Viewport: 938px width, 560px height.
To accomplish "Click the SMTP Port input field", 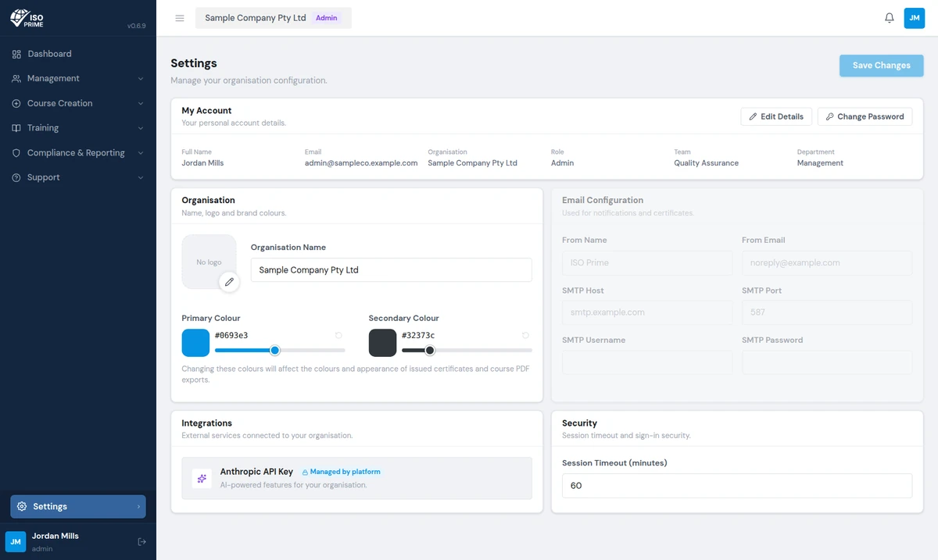I will coord(827,312).
